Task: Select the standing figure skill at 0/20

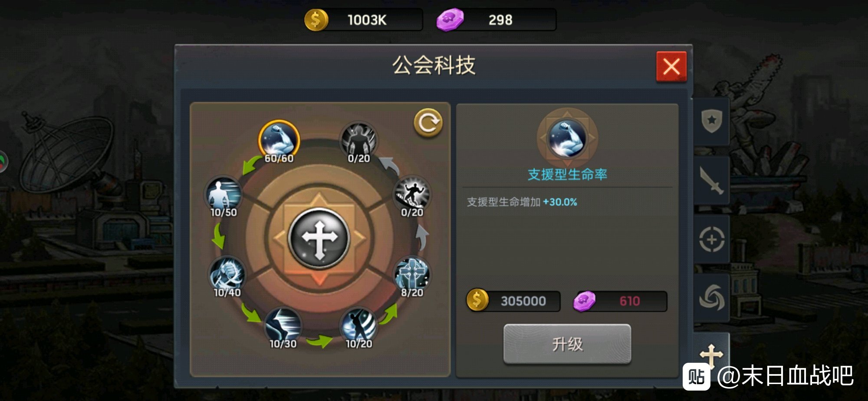Action: (x=358, y=140)
